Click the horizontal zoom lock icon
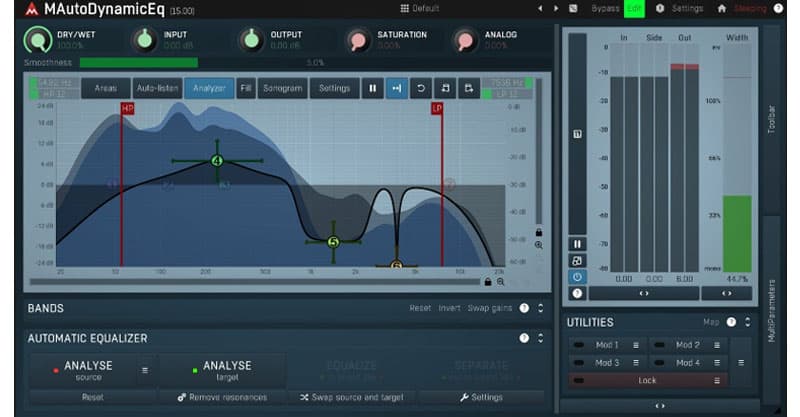 click(x=488, y=282)
